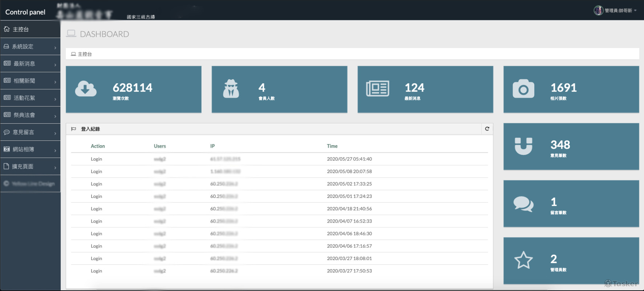Image resolution: width=644 pixels, height=291 pixels.
Task: Select 活動花絮 in the sidebar
Action: 30,98
